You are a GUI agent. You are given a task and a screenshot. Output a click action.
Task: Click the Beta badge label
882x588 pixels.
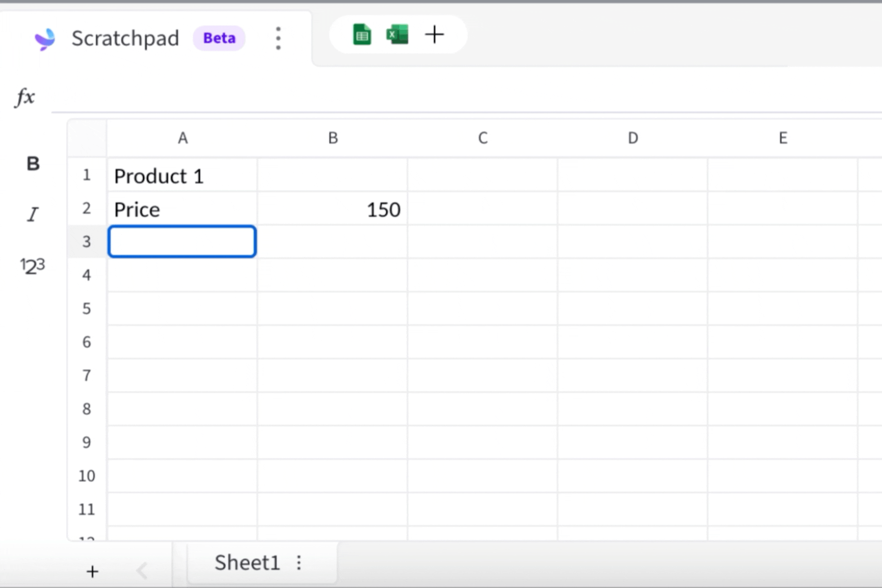click(219, 38)
